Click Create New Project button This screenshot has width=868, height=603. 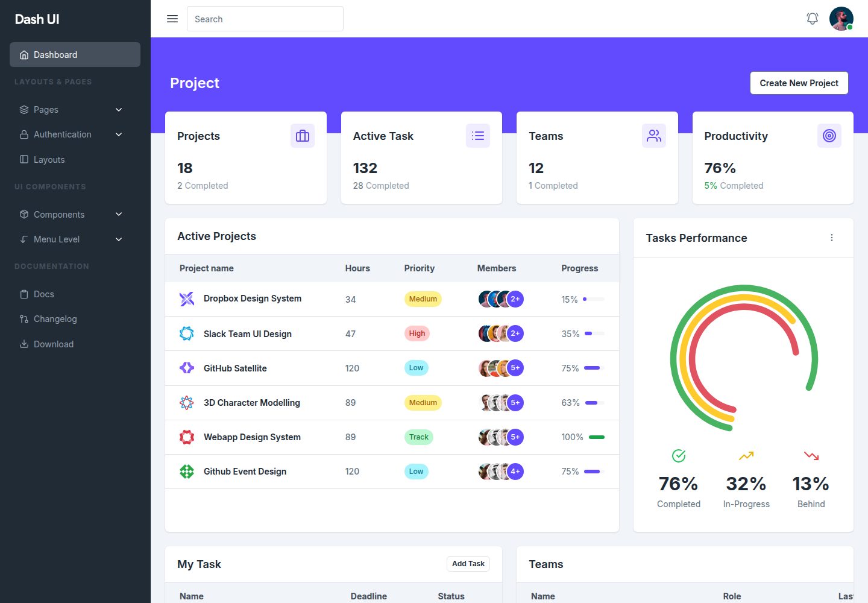coord(799,83)
